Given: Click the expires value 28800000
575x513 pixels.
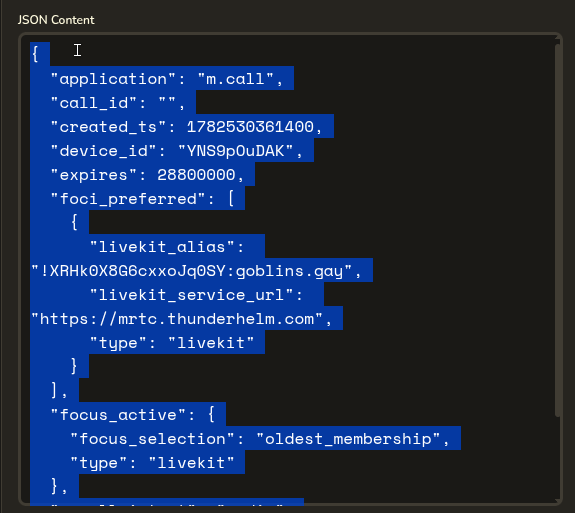Looking at the screenshot, I should 196,175.
